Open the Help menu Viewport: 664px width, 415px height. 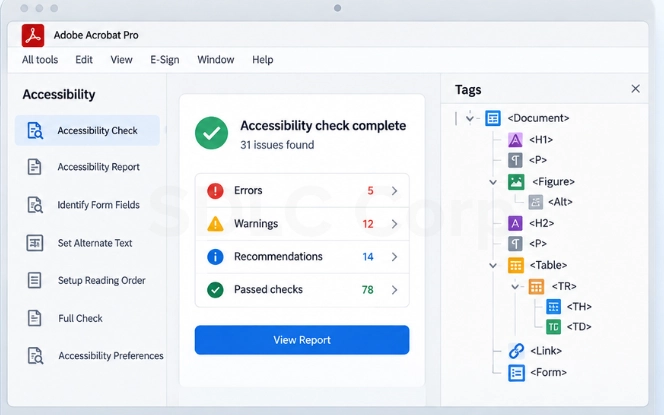(263, 60)
